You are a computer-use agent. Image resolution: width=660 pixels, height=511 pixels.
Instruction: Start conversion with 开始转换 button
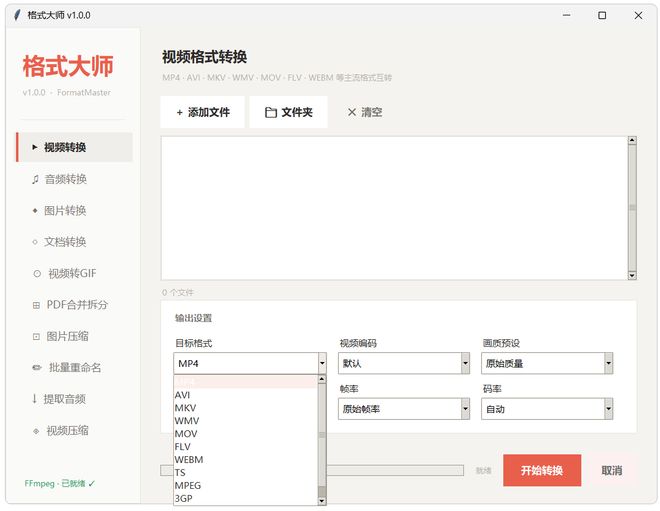(542, 470)
